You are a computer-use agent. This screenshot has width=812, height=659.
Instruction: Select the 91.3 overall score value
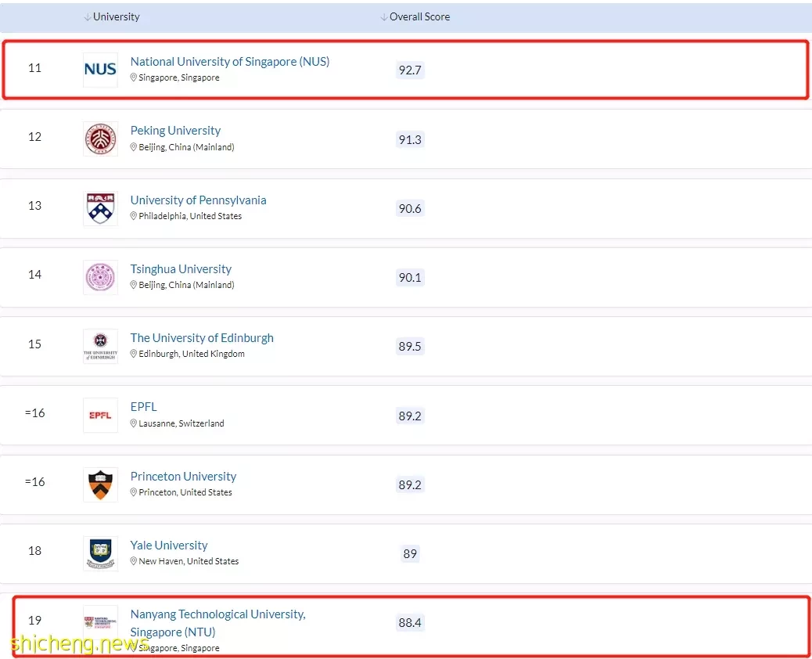[410, 139]
